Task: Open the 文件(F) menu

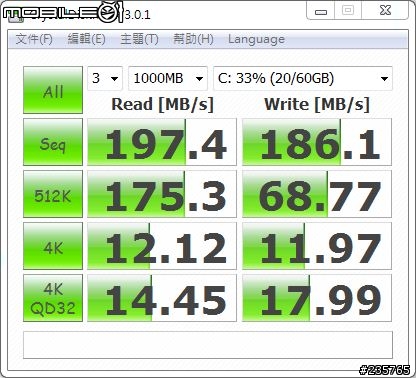Action: (34, 39)
